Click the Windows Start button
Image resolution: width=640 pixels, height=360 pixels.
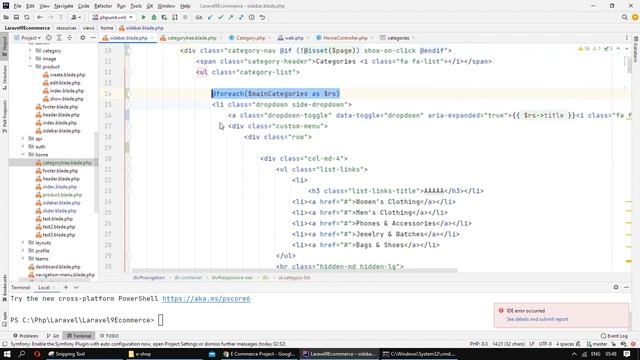(x=7, y=354)
